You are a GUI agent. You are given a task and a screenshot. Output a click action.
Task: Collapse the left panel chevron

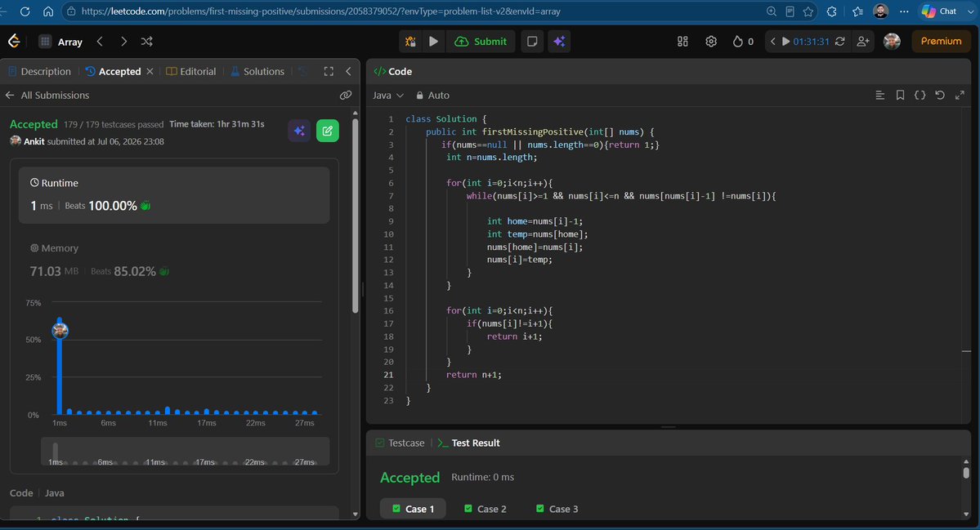click(349, 71)
